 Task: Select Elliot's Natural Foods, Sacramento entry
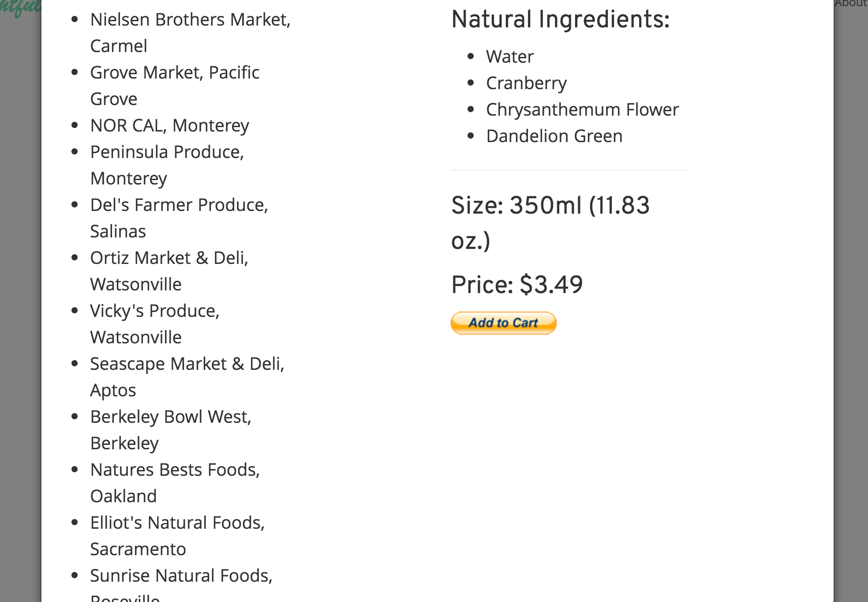point(177,536)
